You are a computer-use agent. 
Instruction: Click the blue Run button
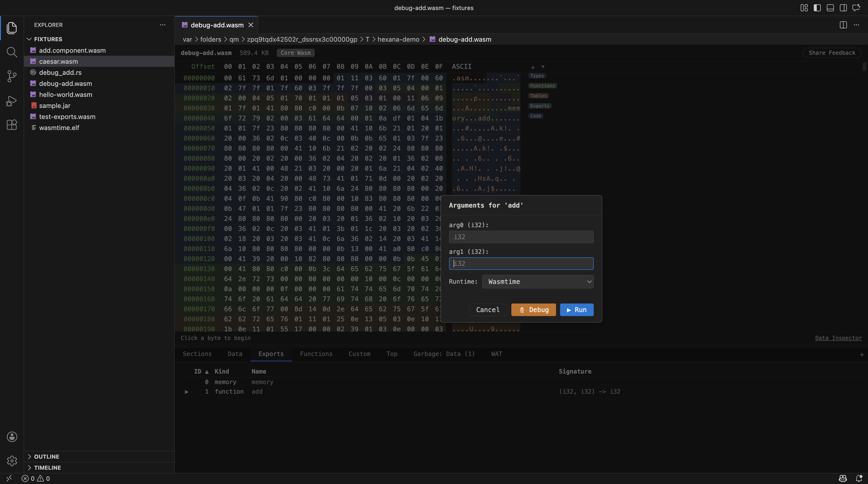(x=577, y=310)
